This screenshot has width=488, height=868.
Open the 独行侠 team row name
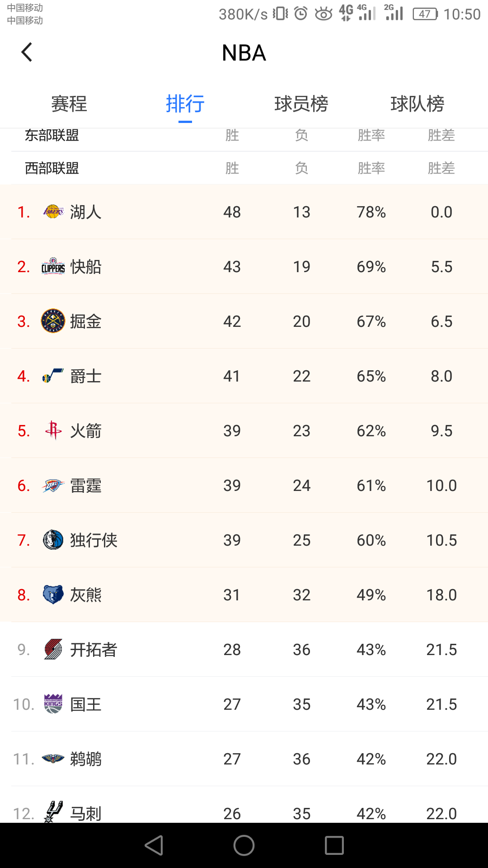coord(94,540)
